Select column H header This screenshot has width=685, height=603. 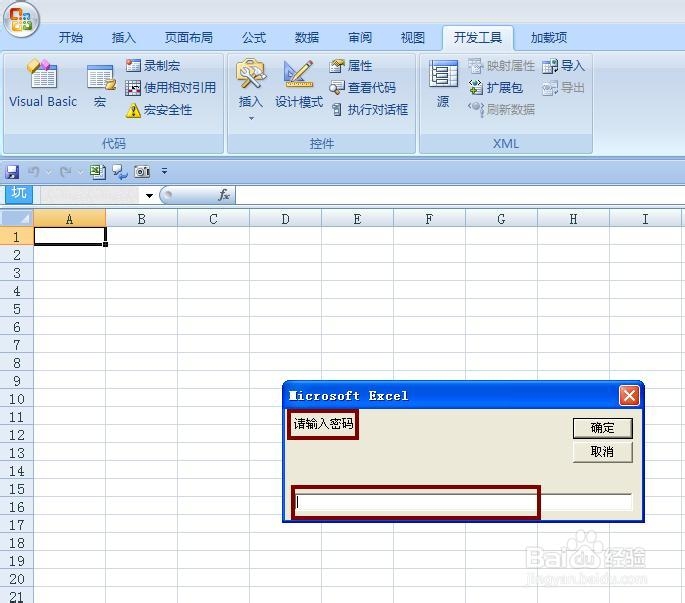(573, 219)
